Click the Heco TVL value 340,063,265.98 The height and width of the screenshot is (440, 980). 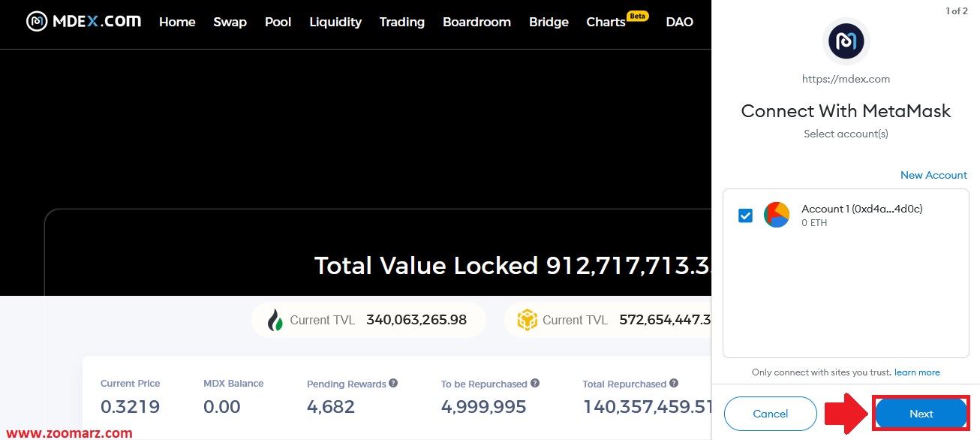pos(416,320)
